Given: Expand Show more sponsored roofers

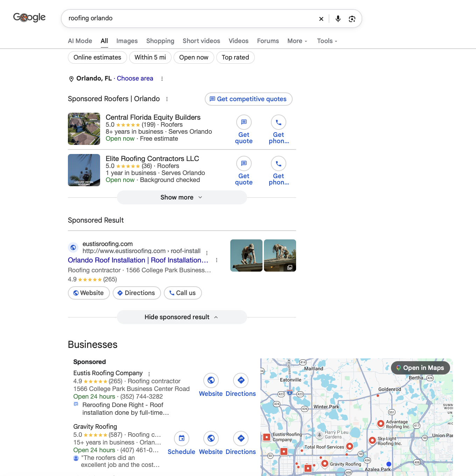Looking at the screenshot, I should pos(182,197).
